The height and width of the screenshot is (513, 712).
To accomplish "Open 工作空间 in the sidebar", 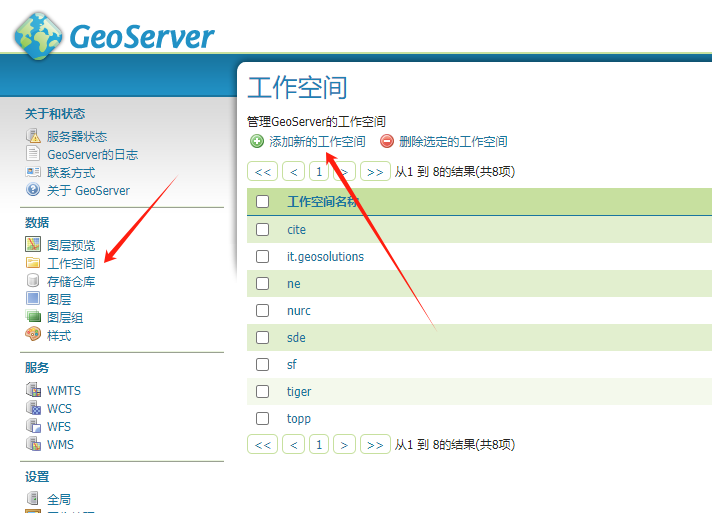I will 71,263.
